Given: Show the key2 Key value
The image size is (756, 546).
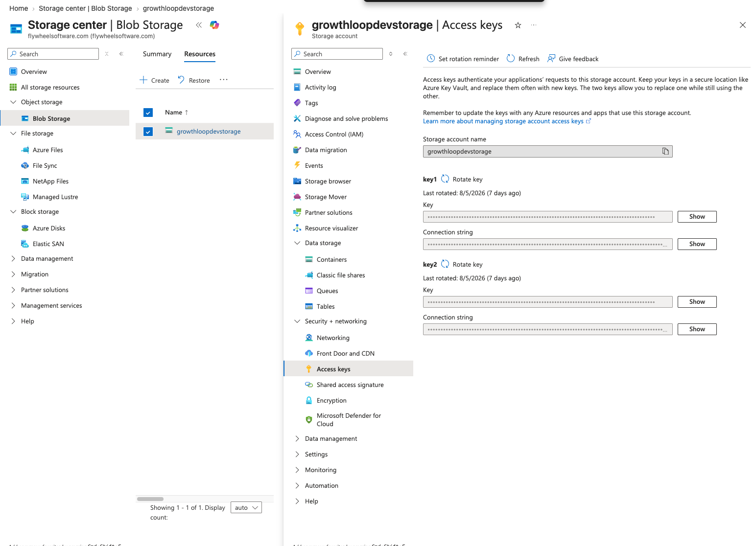Looking at the screenshot, I should point(697,302).
